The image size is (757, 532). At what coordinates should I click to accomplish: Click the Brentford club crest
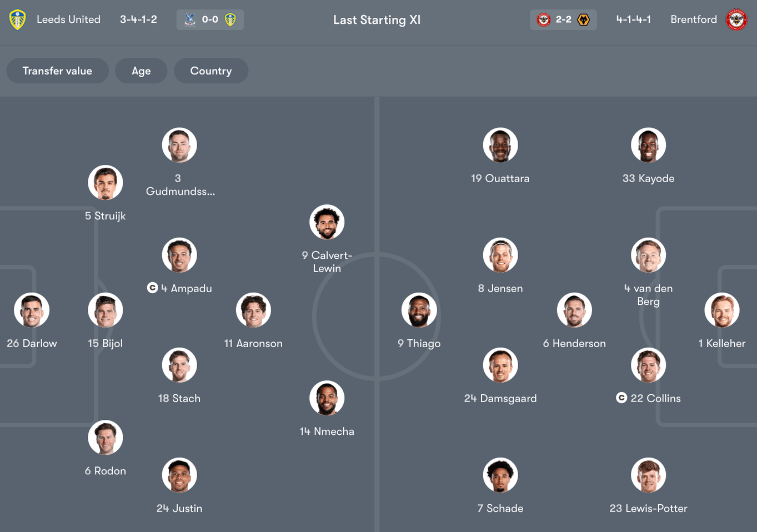click(x=736, y=19)
